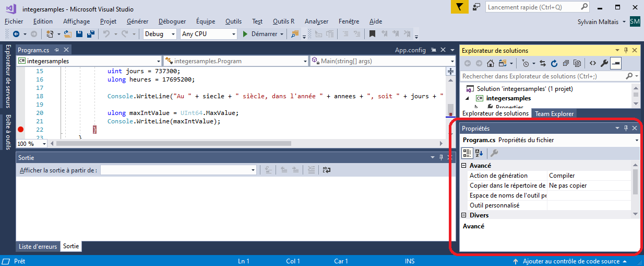The image size is (644, 266).
Task: Open the Debug configuration dropdown
Action: click(160, 34)
